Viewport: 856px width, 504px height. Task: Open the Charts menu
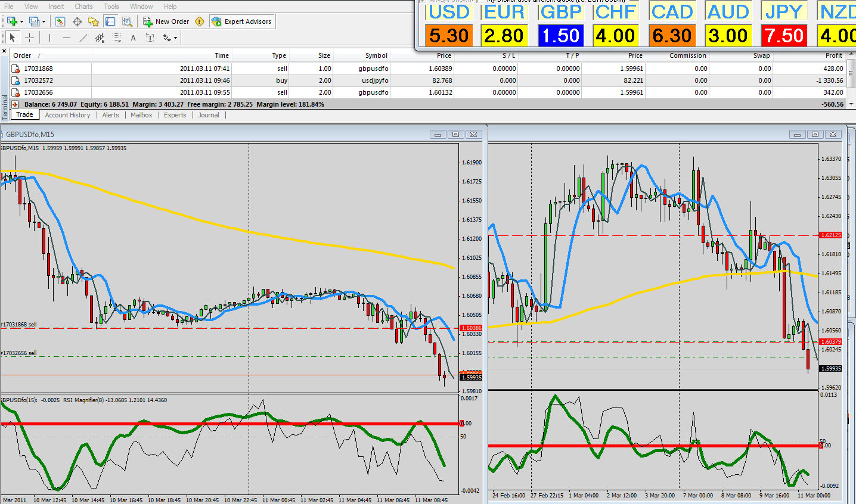tap(83, 7)
